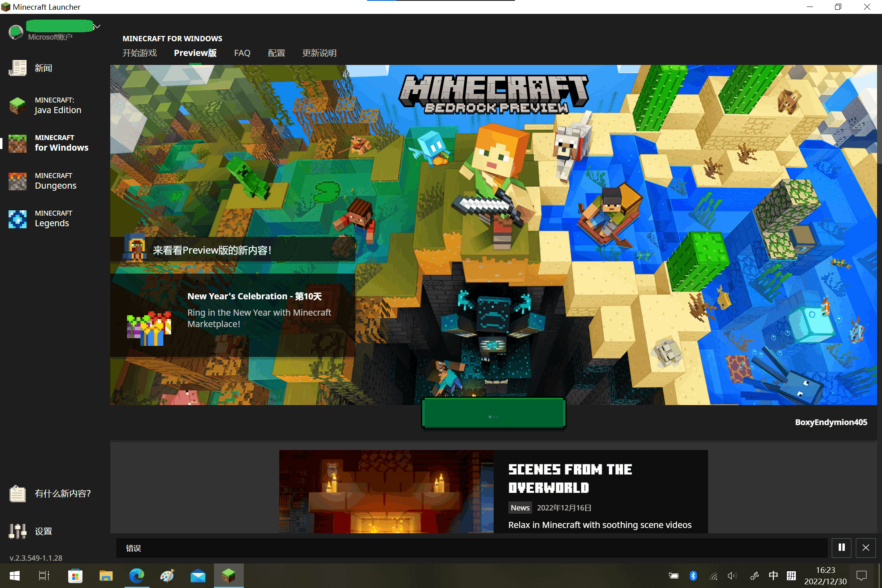Screen dimensions: 882x588
Task: Click the Bedrock Preview logo
Action: (494, 94)
